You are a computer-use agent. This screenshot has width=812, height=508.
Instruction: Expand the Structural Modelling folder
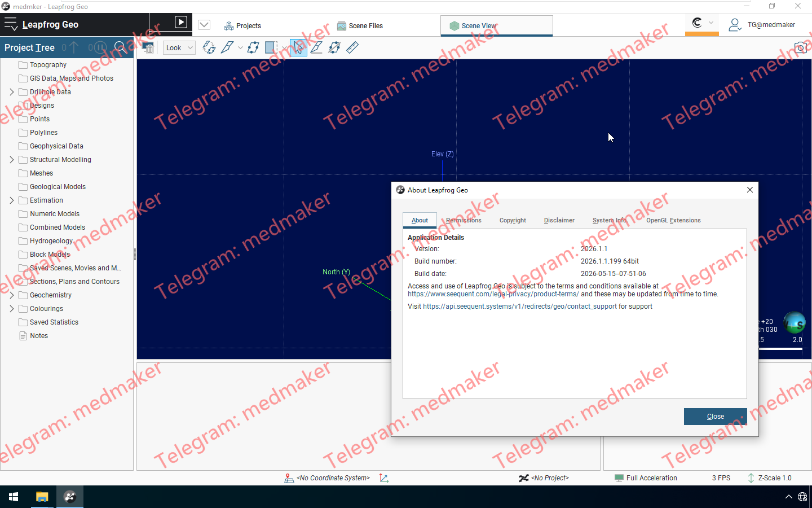[12, 160]
